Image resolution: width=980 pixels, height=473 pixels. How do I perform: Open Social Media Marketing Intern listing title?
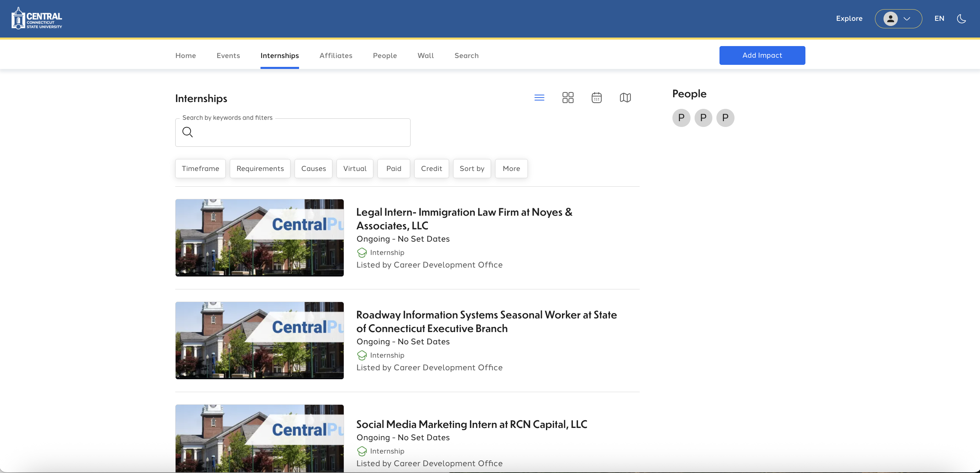(471, 424)
